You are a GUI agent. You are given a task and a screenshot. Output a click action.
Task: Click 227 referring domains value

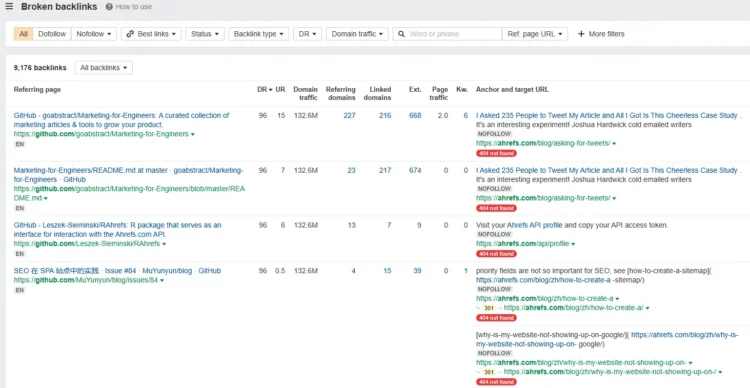[349, 115]
